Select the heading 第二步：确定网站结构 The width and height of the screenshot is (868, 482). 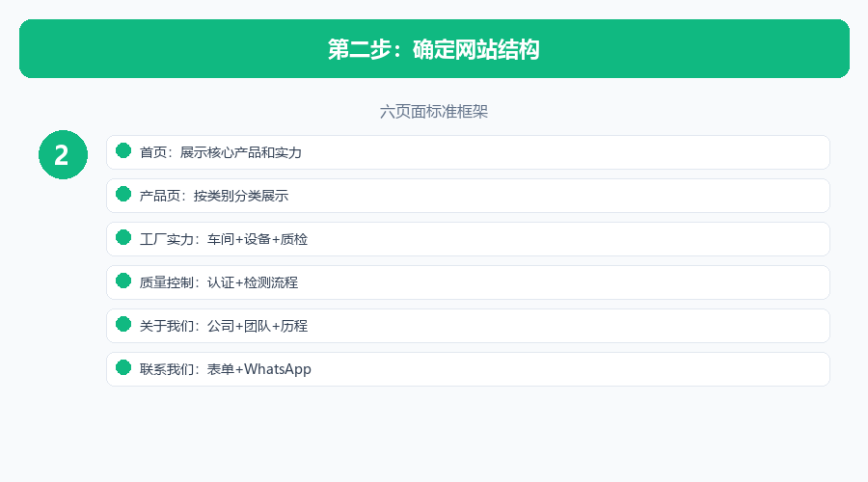pos(433,49)
